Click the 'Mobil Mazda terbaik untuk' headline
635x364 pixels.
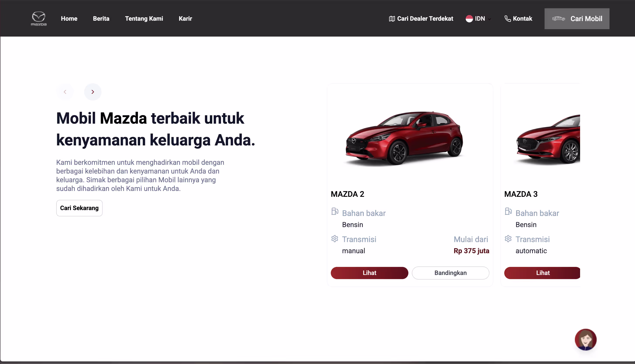click(150, 118)
